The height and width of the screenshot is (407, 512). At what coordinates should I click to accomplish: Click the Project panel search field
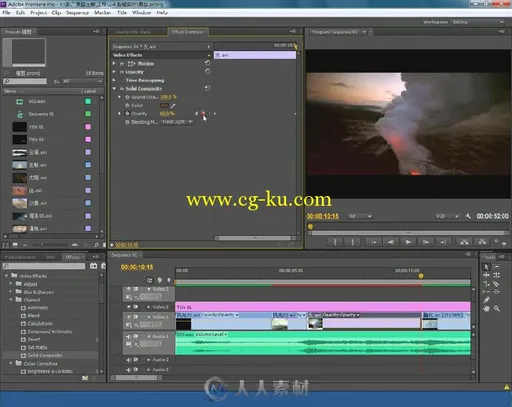25,81
